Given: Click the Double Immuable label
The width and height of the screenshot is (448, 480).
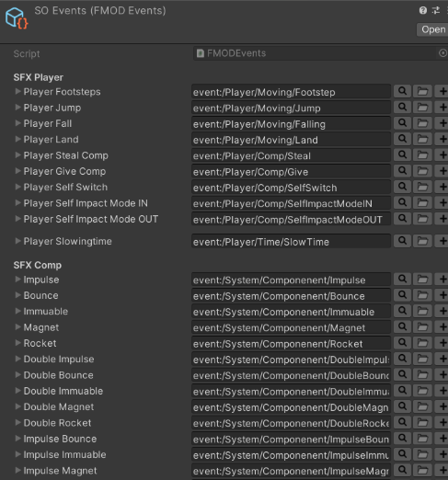Looking at the screenshot, I should [63, 391].
